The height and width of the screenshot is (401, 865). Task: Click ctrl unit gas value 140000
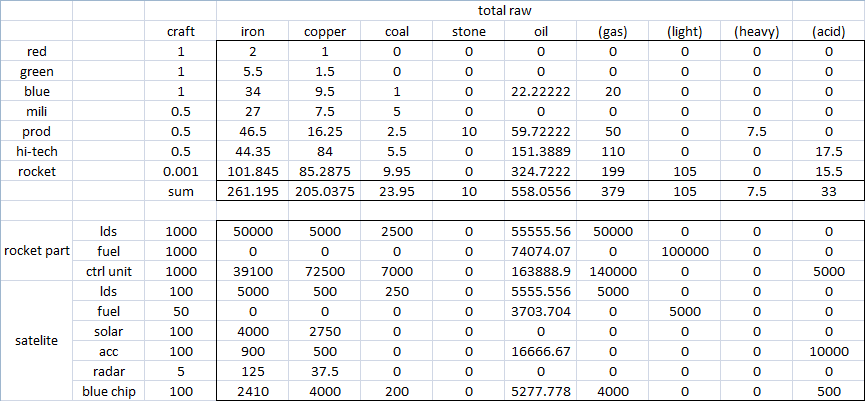(x=612, y=271)
